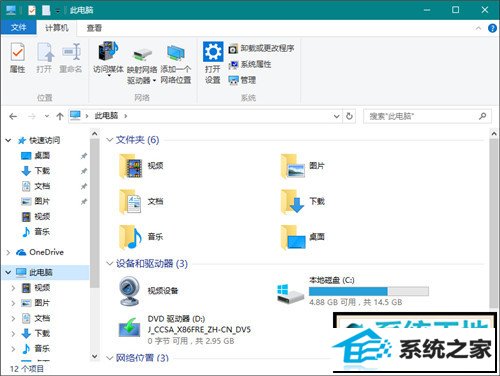The height and width of the screenshot is (376, 500).
Task: Click 添加一个网络位置 (Add network location) icon
Action: pos(176,63)
